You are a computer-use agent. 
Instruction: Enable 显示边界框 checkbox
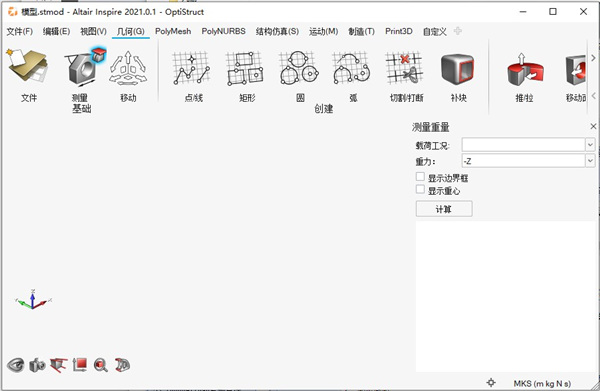(x=420, y=177)
